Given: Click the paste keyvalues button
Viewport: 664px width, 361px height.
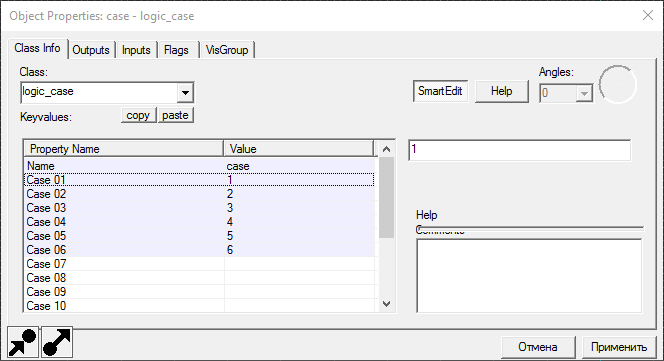Looking at the screenshot, I should click(175, 115).
